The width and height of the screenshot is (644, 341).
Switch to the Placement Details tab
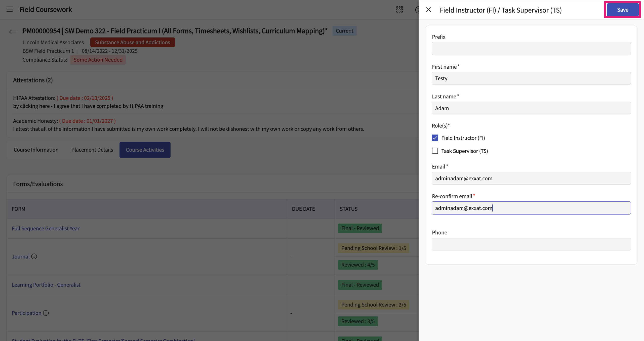point(92,150)
